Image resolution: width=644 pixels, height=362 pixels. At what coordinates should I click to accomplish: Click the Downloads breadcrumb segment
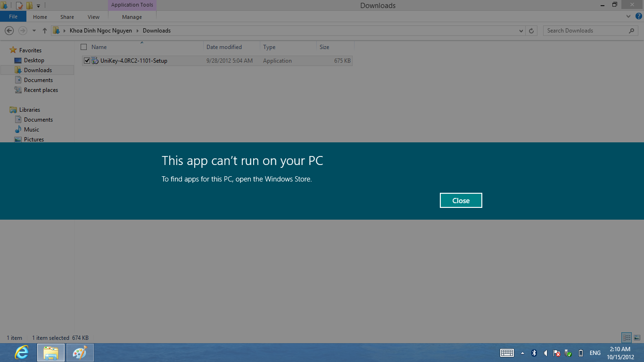pos(157,31)
